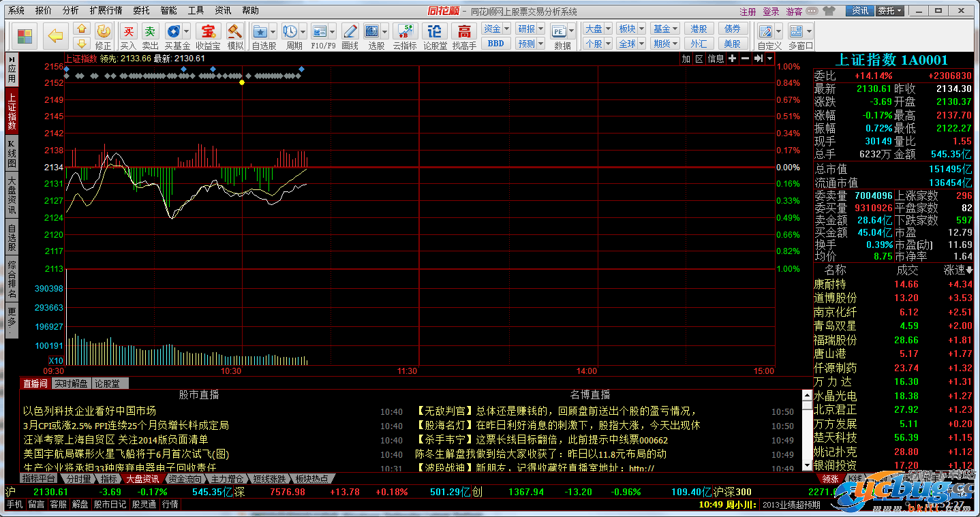Toggle the 加 overlay button above chart
Image resolution: width=980 pixels, height=517 pixels.
pyautogui.click(x=686, y=59)
